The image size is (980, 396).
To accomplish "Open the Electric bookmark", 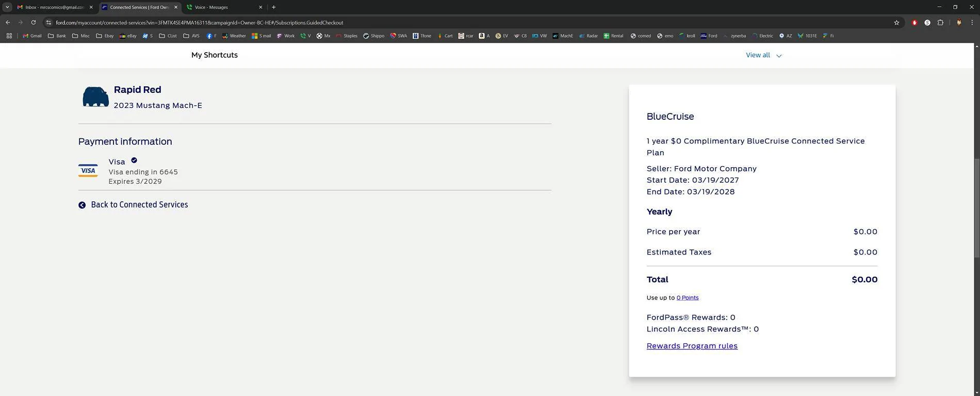I will click(762, 36).
